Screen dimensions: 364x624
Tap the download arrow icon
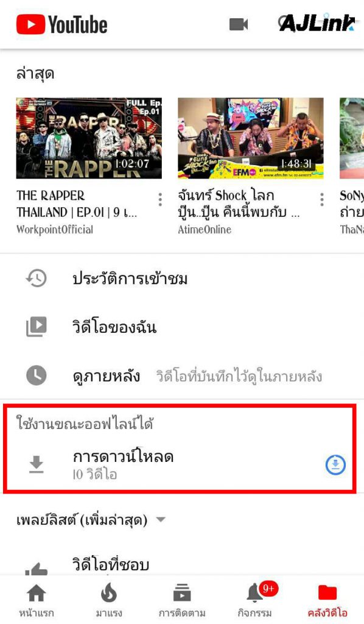point(36,464)
